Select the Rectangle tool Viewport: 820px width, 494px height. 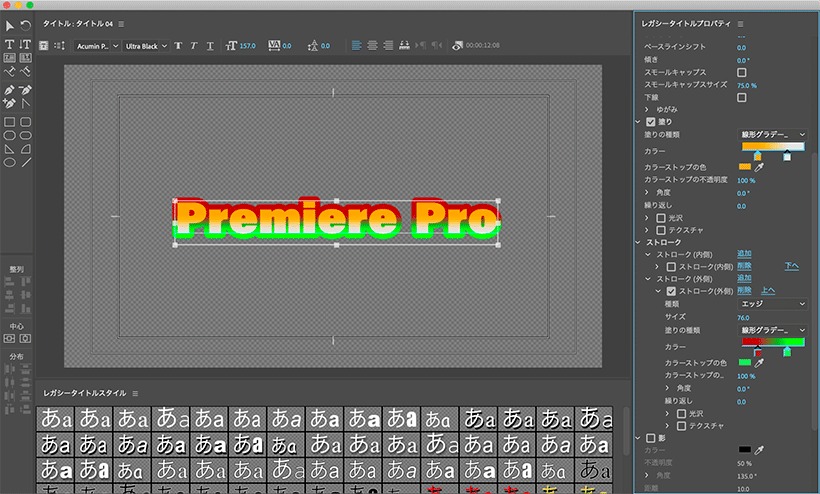9,122
